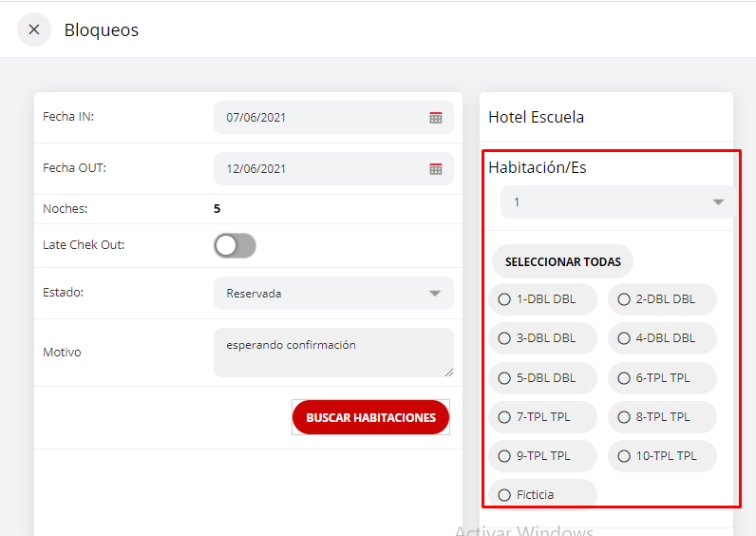Click the Buscar Habitaciones button
Image resolution: width=756 pixels, height=536 pixels.
(x=370, y=417)
